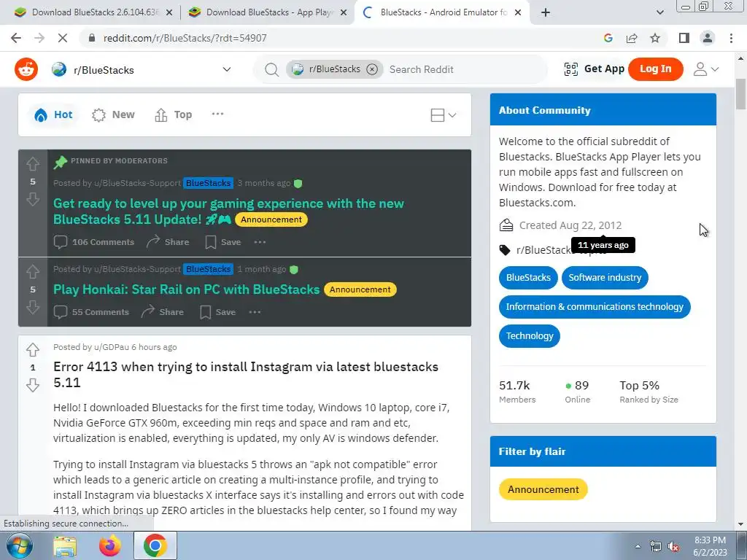Open the card view layout dropdown
The width and height of the screenshot is (747, 560).
(443, 115)
